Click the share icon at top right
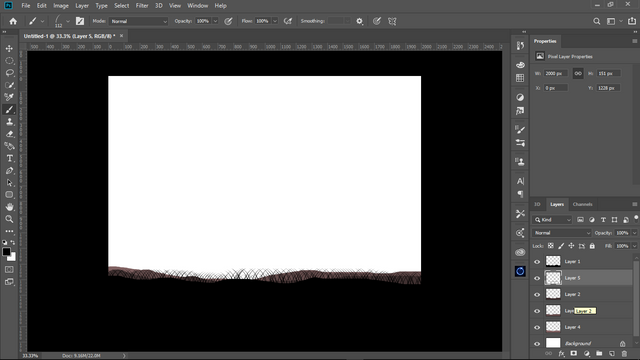640x360 pixels. coord(632,21)
